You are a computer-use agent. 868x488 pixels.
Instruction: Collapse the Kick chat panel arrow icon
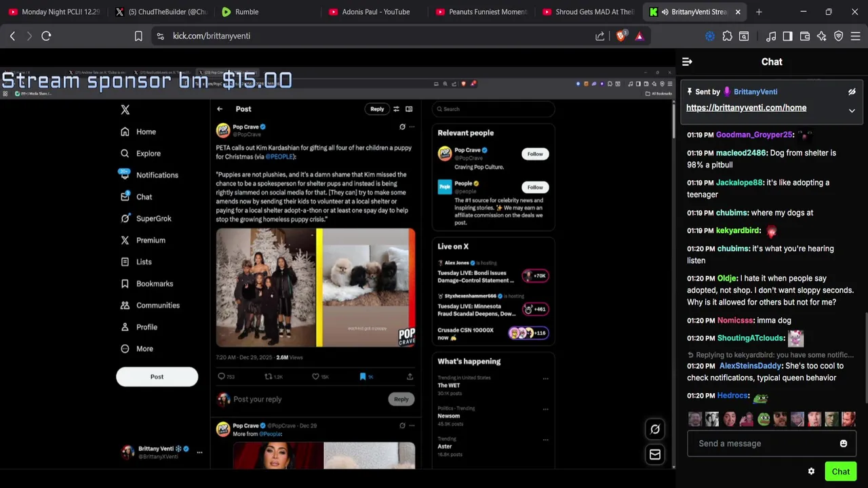(687, 62)
